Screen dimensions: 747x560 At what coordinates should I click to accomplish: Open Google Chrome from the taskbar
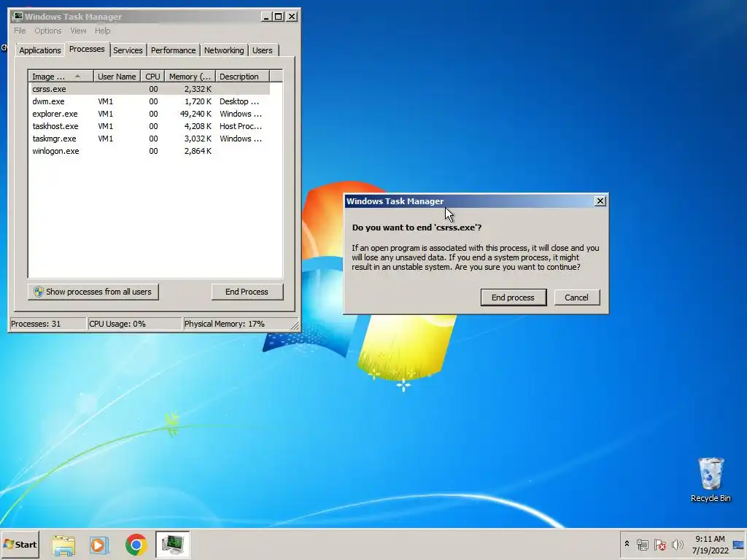[136, 545]
